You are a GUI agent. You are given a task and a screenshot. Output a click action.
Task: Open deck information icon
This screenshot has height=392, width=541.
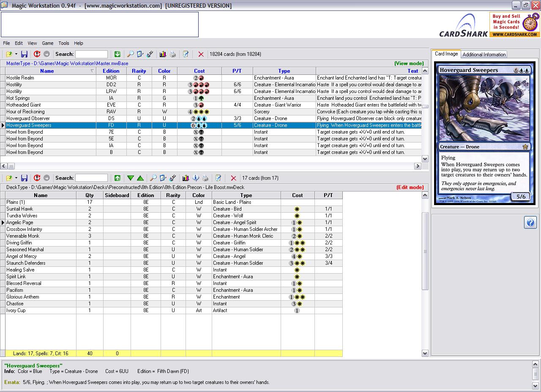click(x=195, y=178)
